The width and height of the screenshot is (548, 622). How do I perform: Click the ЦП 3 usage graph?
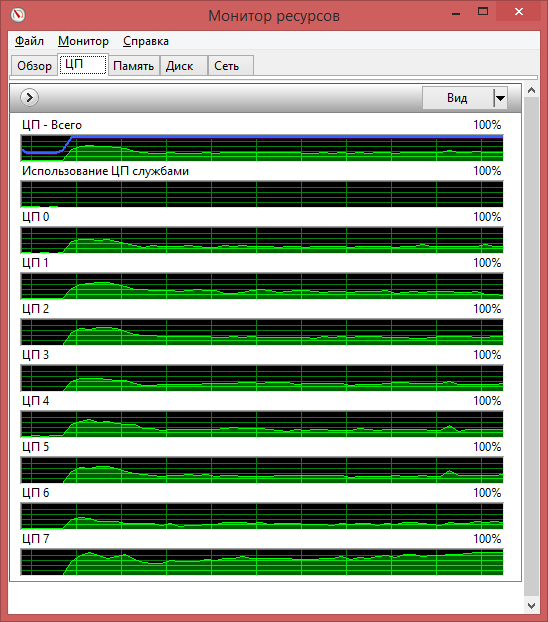(x=262, y=378)
